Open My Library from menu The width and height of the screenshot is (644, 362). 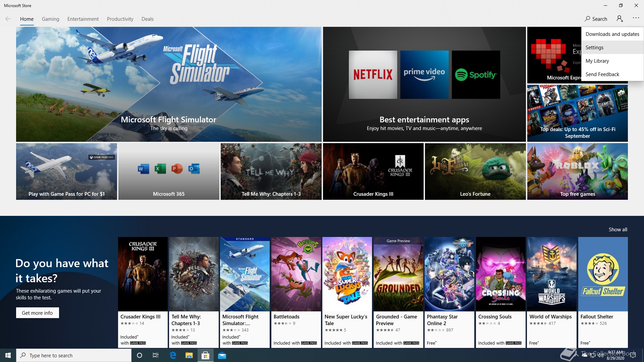tap(612, 61)
